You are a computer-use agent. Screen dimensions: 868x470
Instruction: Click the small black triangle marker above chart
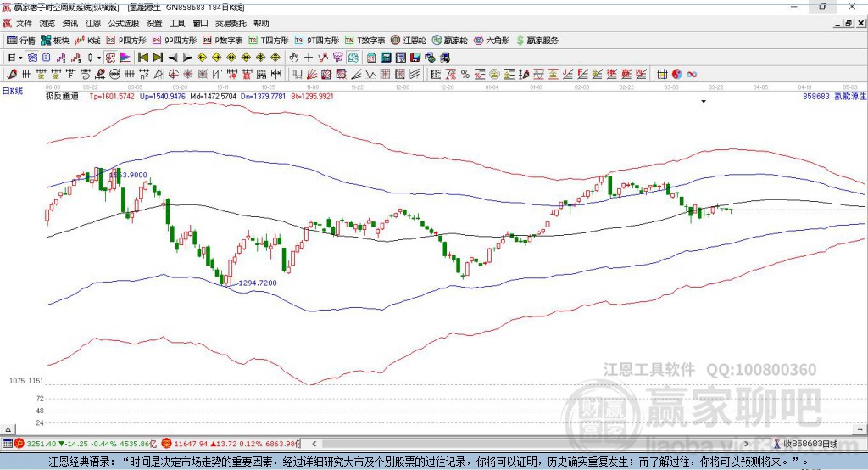pyautogui.click(x=704, y=102)
